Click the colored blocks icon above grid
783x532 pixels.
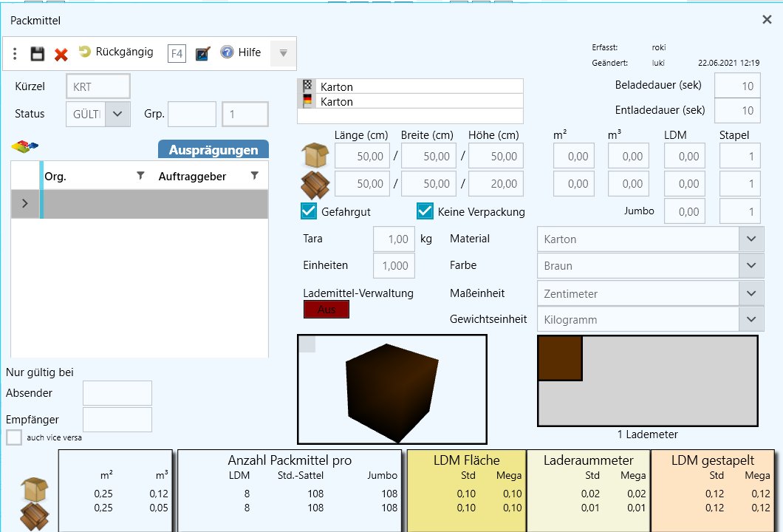[x=24, y=146]
